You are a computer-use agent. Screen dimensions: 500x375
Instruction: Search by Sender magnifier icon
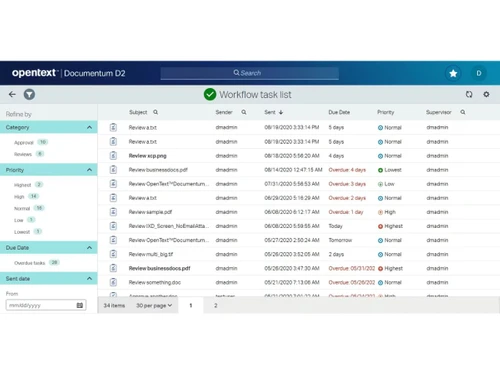click(x=244, y=112)
